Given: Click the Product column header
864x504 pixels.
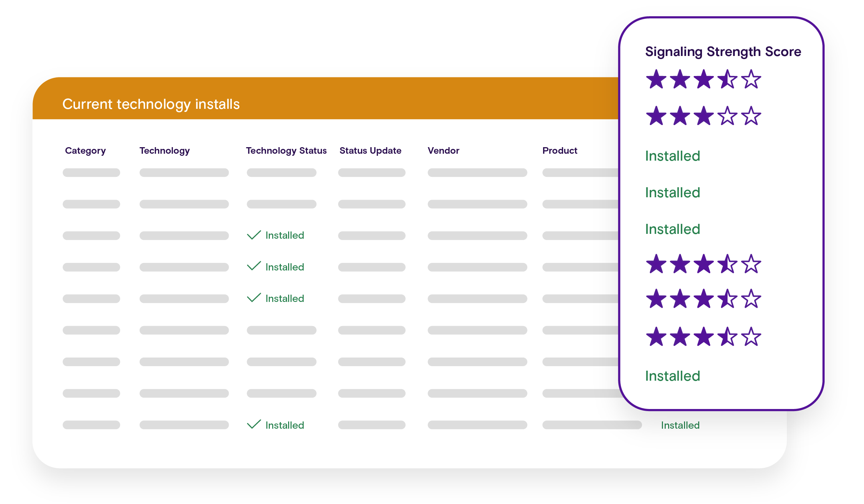Looking at the screenshot, I should point(560,151).
